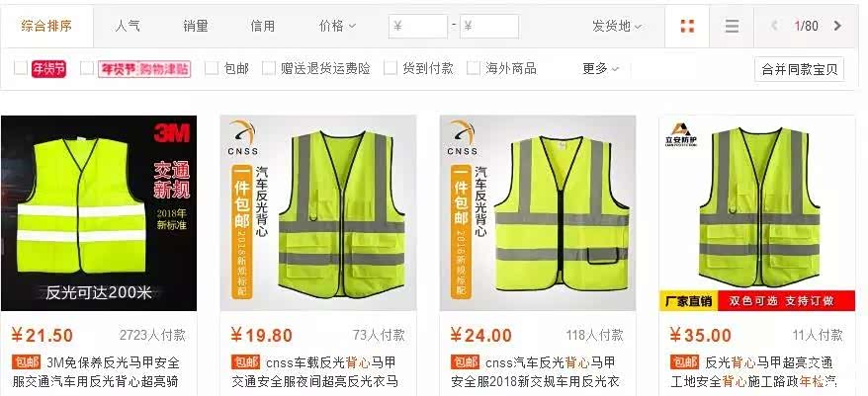
Task: Click the 年货节 red badge
Action: click(48, 68)
